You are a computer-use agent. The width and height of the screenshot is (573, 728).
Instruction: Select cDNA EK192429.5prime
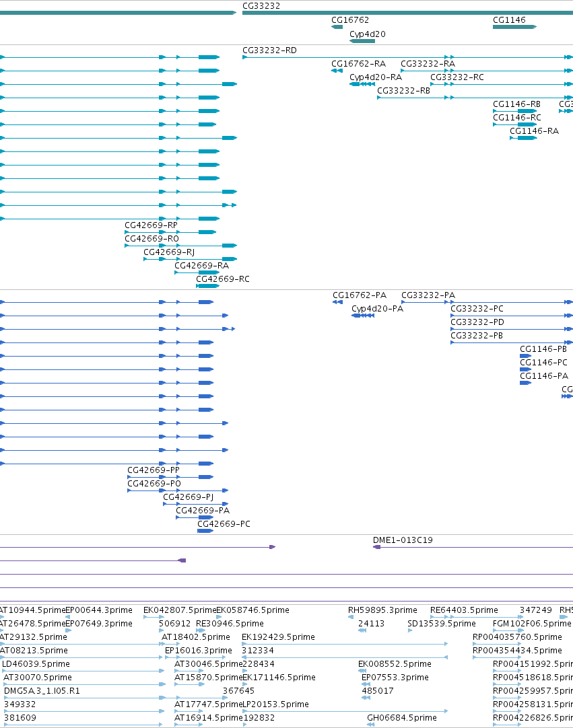pyautogui.click(x=278, y=637)
